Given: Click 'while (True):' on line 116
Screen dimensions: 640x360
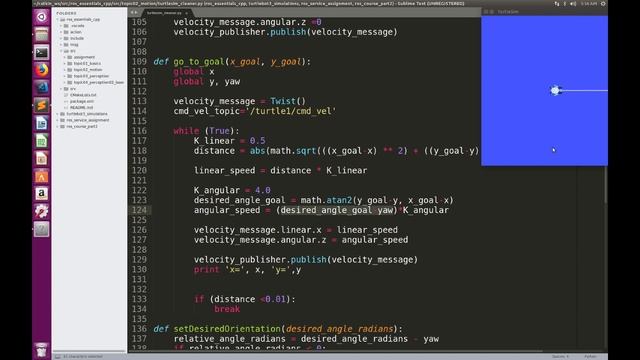Looking at the screenshot, I should pyautogui.click(x=207, y=131).
